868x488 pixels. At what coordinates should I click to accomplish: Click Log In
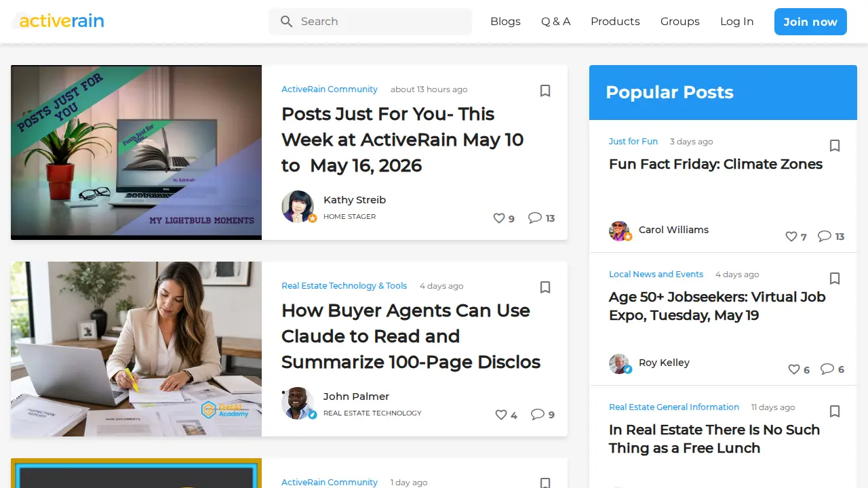pyautogui.click(x=737, y=22)
